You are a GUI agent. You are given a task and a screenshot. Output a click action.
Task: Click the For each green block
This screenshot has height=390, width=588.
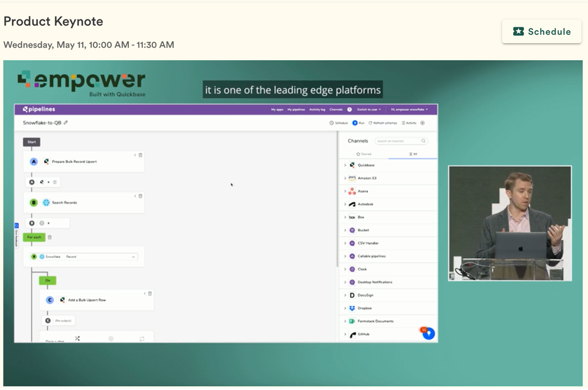tap(34, 237)
